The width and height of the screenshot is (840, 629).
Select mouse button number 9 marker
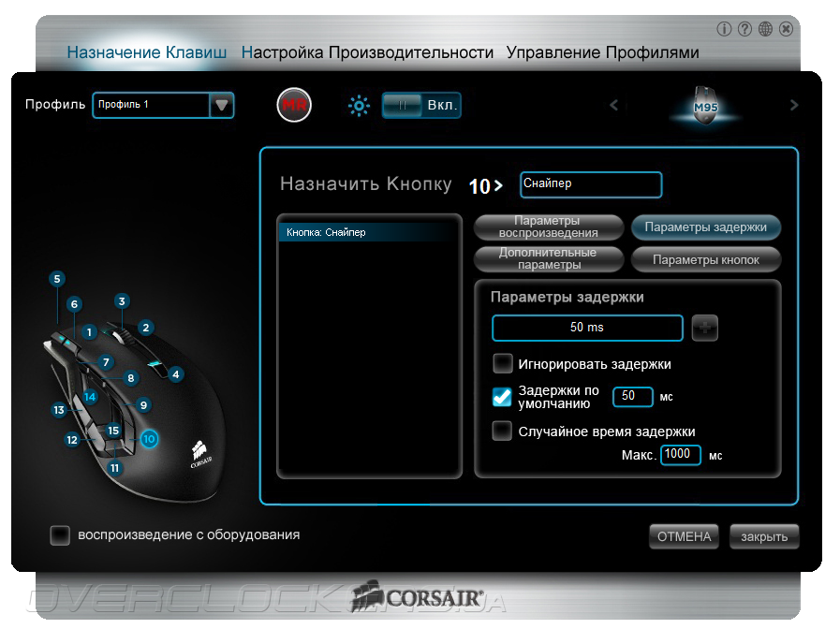tap(143, 404)
